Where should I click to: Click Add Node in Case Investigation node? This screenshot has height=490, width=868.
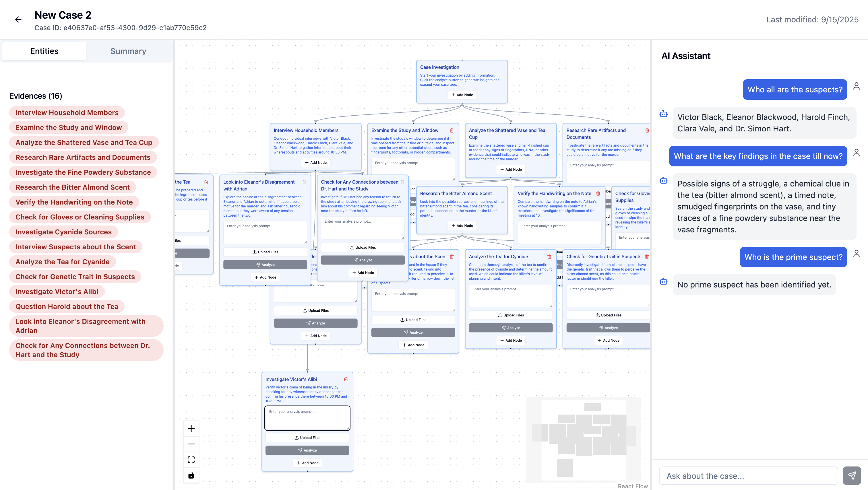point(462,95)
